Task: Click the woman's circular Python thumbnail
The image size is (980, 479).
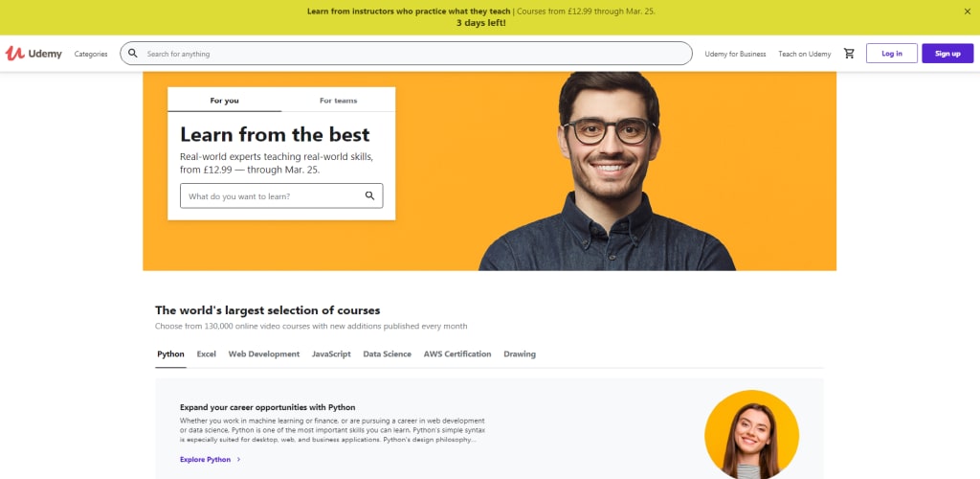Action: coord(751,435)
